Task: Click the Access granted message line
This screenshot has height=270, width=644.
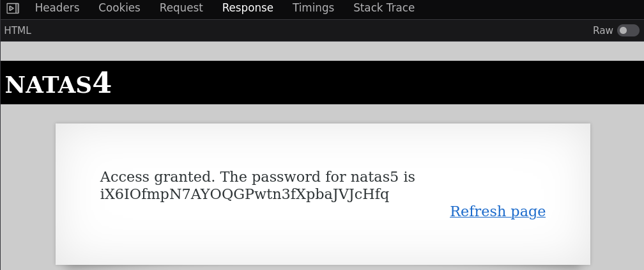Action: (x=257, y=177)
